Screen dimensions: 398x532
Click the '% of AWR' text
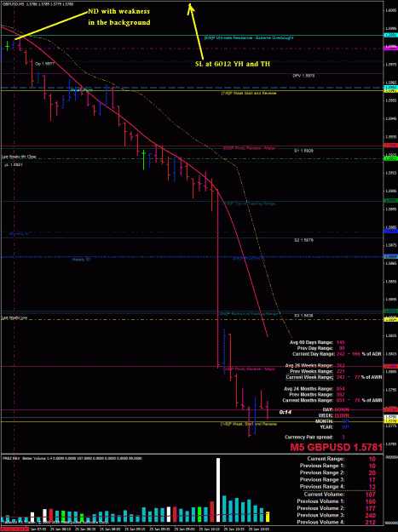[x=372, y=377]
